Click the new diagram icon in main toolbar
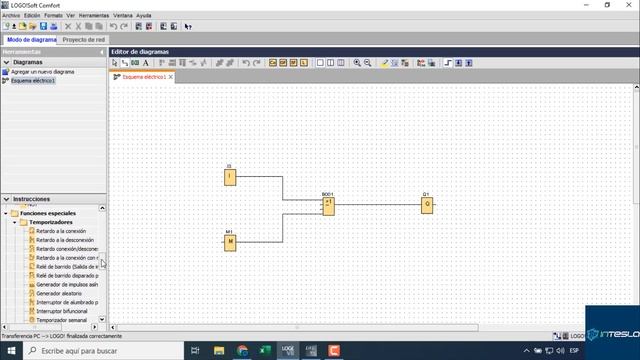The width and height of the screenshot is (640, 360). (6, 27)
